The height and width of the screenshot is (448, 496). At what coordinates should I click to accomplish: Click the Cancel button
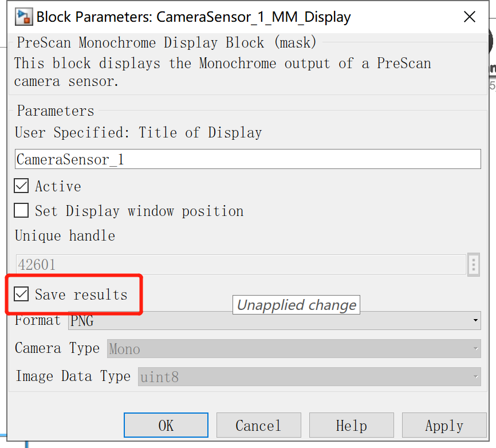(259, 425)
